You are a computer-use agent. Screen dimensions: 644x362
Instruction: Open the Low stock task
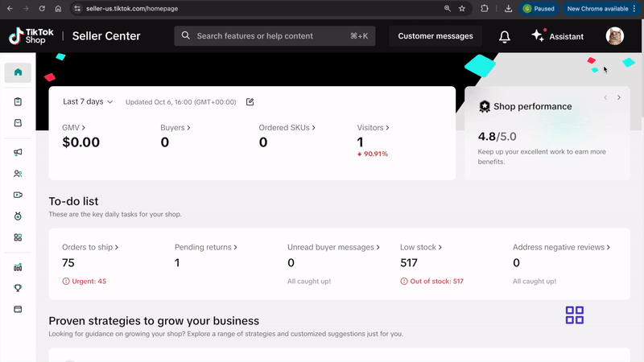coord(421,247)
